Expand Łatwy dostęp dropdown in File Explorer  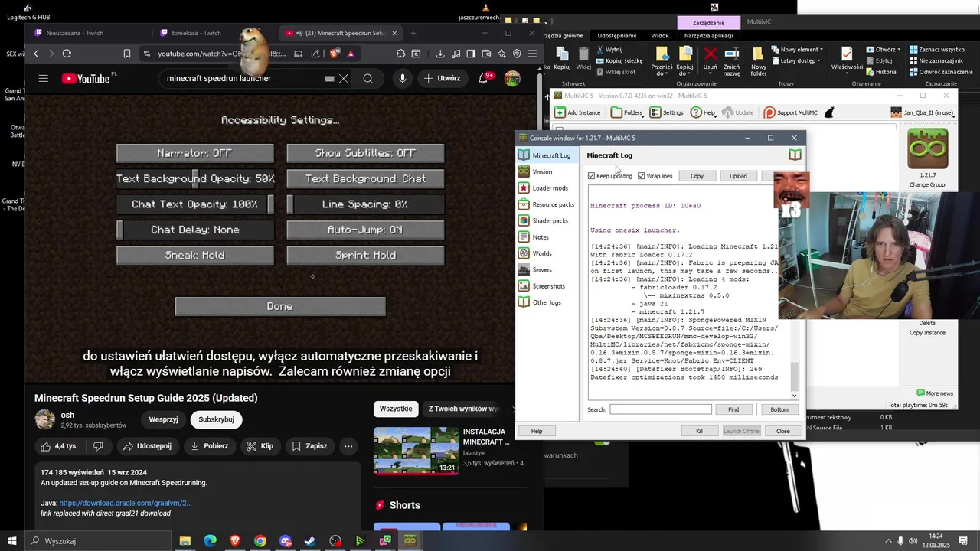point(796,60)
